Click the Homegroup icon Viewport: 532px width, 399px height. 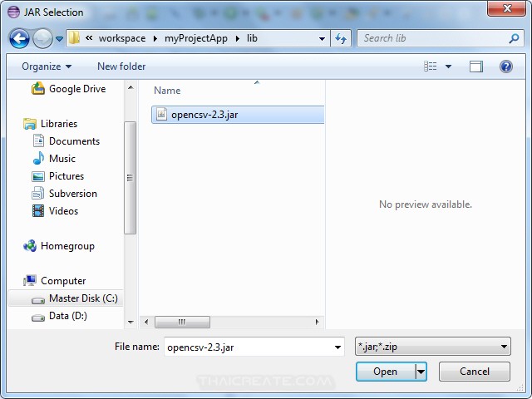tap(30, 246)
